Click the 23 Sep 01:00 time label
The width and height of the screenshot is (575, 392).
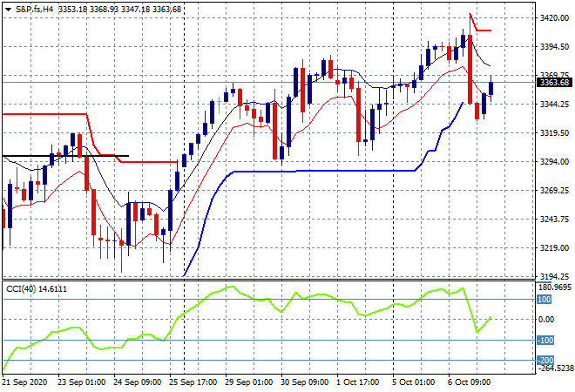[x=81, y=382]
